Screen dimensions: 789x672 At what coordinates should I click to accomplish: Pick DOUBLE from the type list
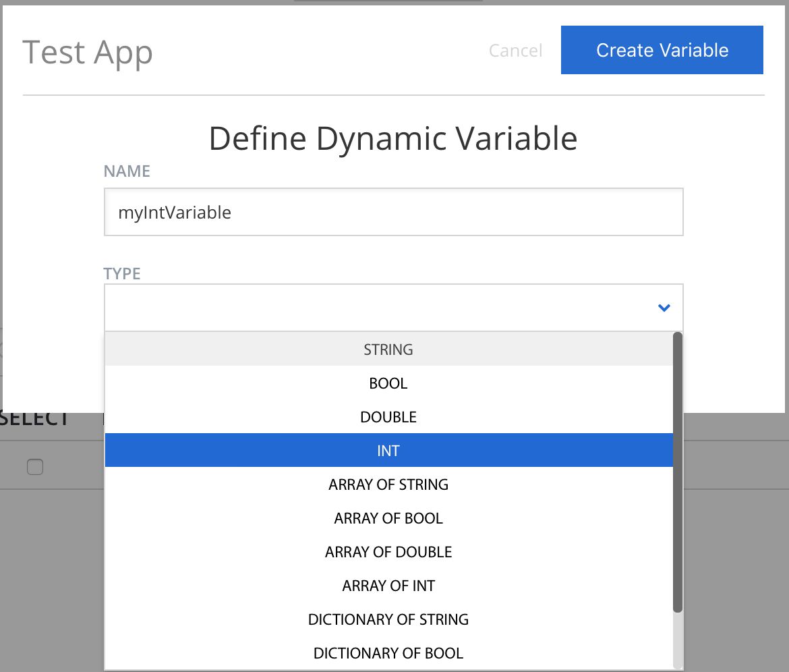click(388, 417)
